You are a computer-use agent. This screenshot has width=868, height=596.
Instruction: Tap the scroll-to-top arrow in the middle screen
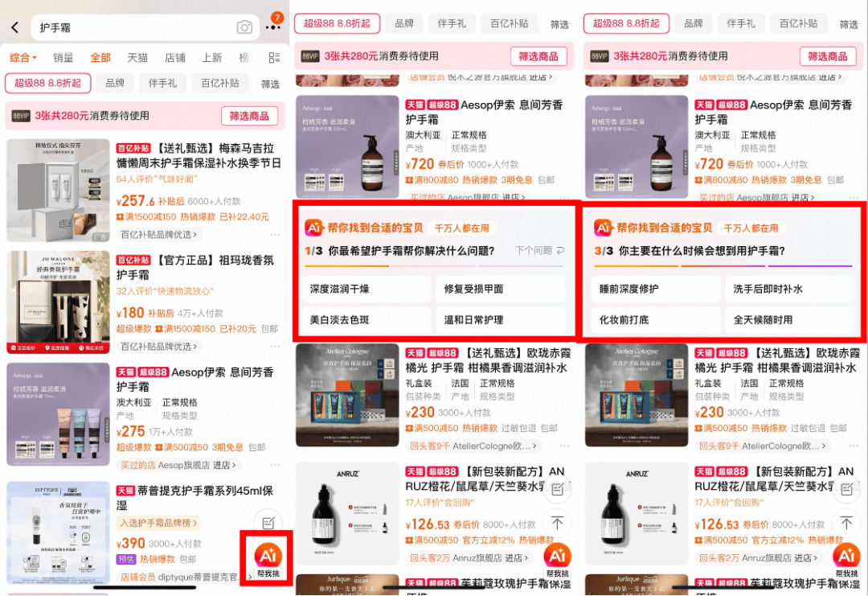tap(557, 524)
